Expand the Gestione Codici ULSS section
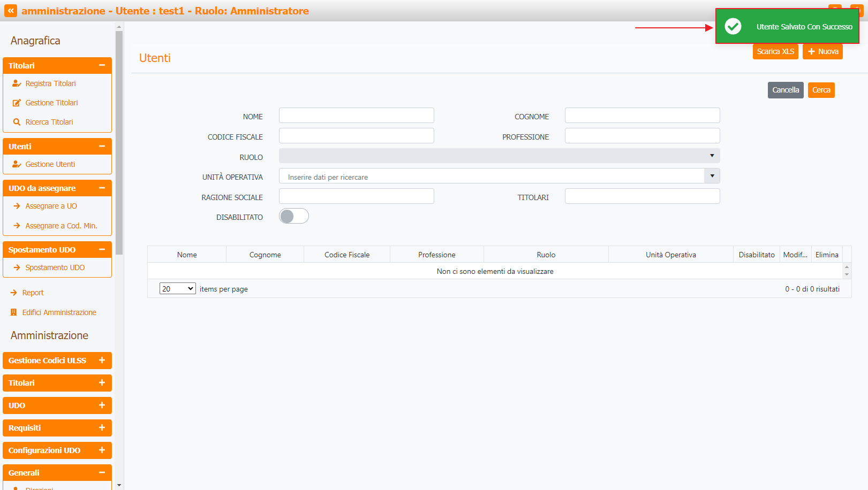868x490 pixels. [x=102, y=361]
